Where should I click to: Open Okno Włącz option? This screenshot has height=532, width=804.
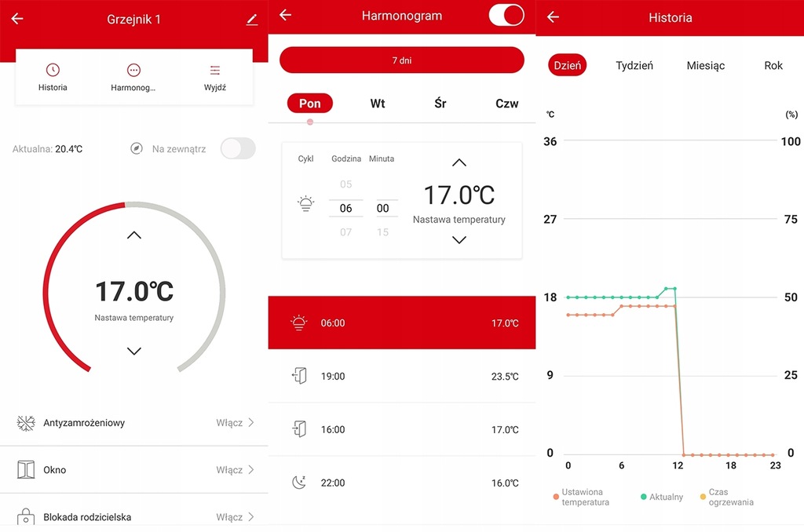[x=235, y=470]
